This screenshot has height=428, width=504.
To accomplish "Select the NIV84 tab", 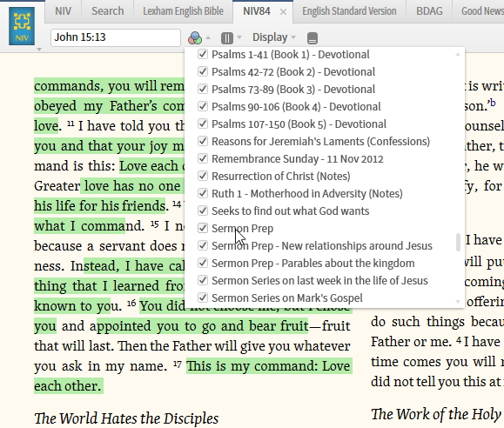I will 257,11.
